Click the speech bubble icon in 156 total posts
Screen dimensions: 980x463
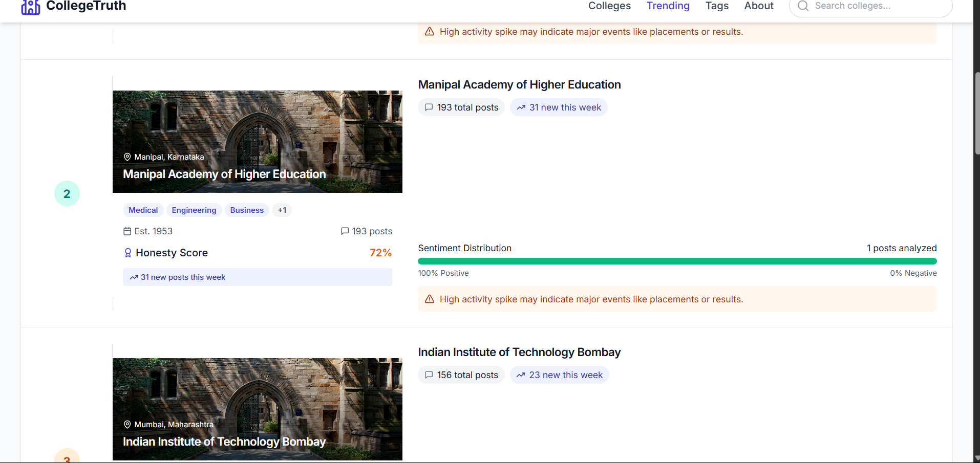click(x=429, y=375)
